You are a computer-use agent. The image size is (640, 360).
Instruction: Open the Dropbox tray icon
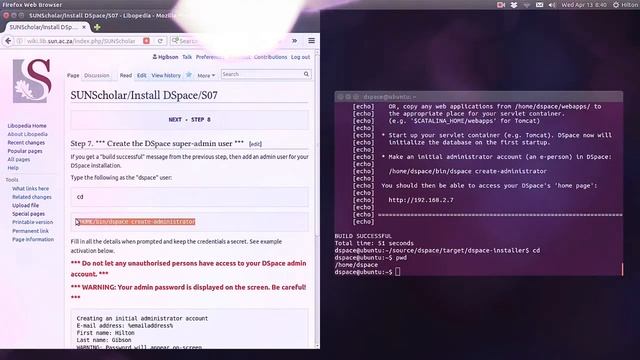[x=514, y=5]
